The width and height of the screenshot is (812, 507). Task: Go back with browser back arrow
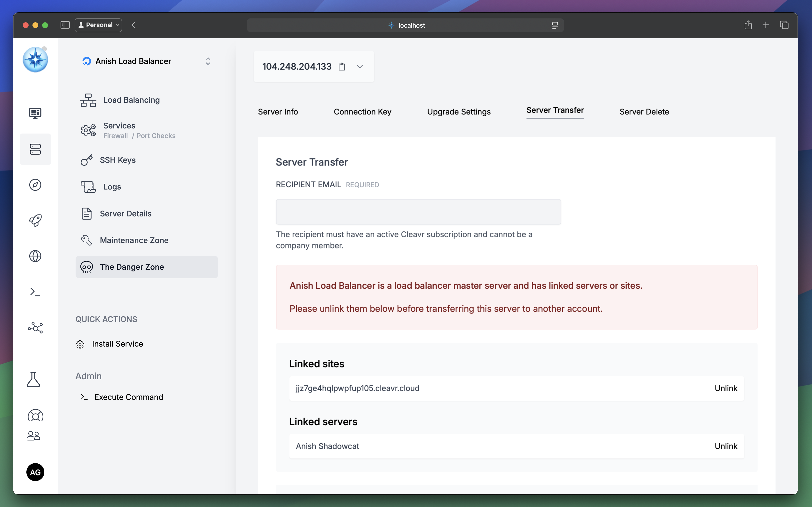pyautogui.click(x=134, y=25)
